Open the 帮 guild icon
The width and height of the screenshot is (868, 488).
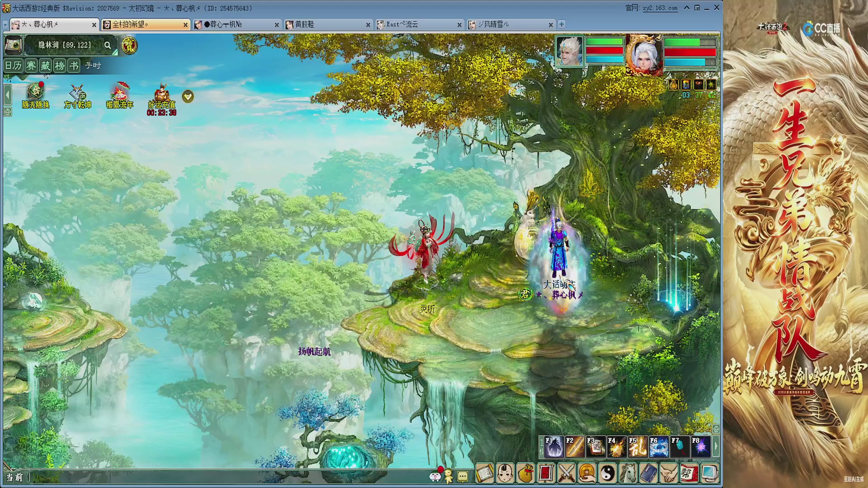tap(689, 474)
